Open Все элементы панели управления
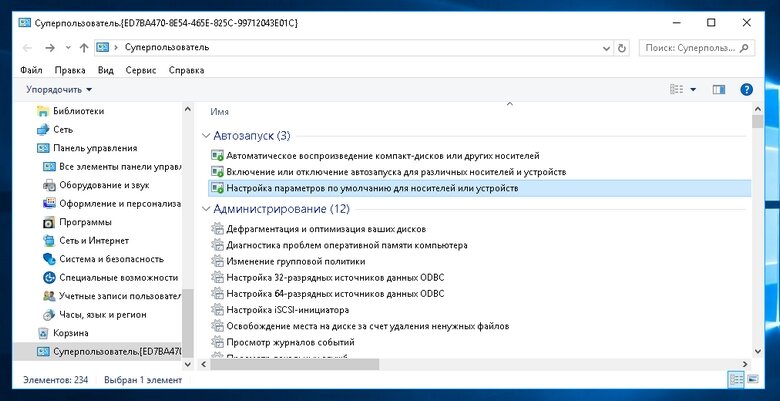 [119, 167]
